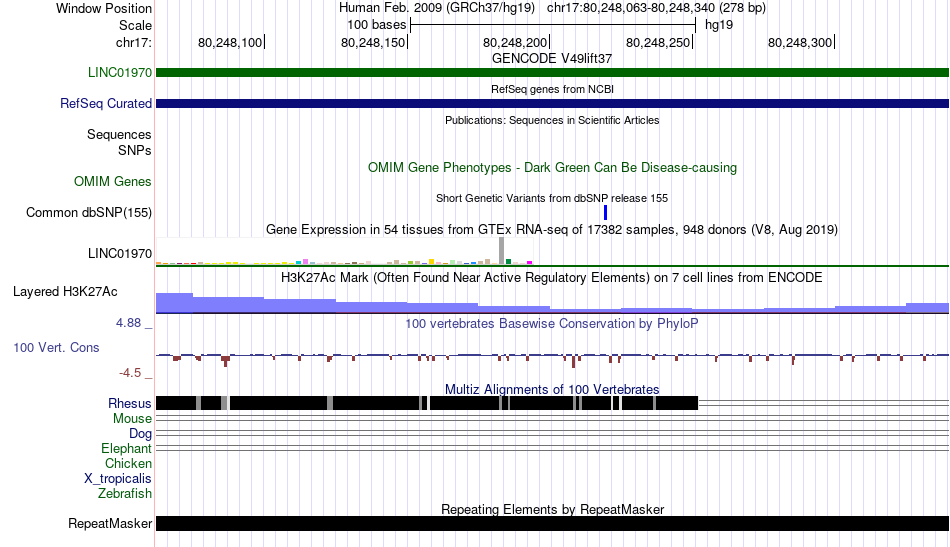Click the 80,248,250 ruler position
This screenshot has width=950, height=547.
658,42
